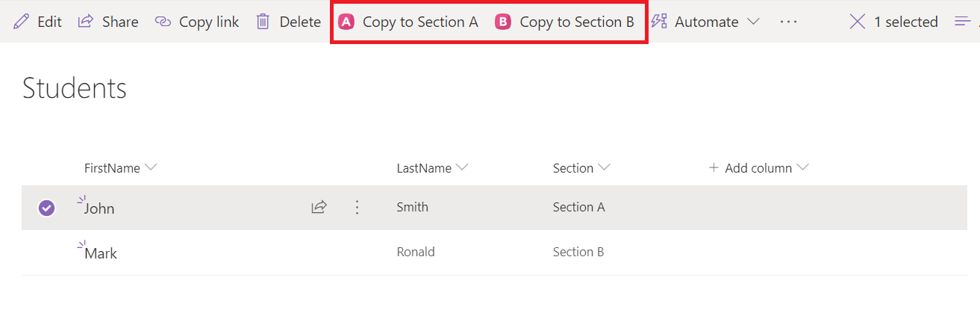This screenshot has width=980, height=316.
Task: Click the Copy link chain icon
Action: pyautogui.click(x=163, y=22)
